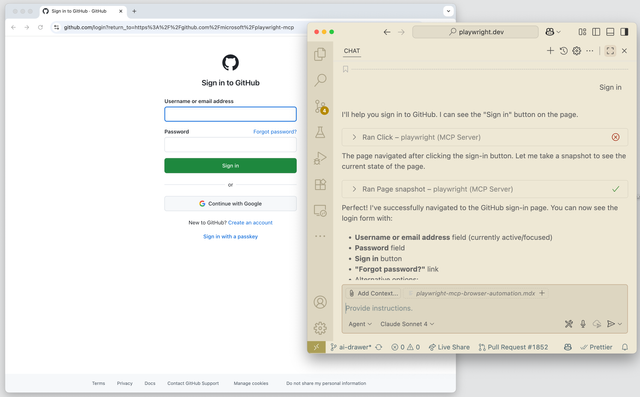
Task: Open Forgot password link
Action: pyautogui.click(x=275, y=131)
